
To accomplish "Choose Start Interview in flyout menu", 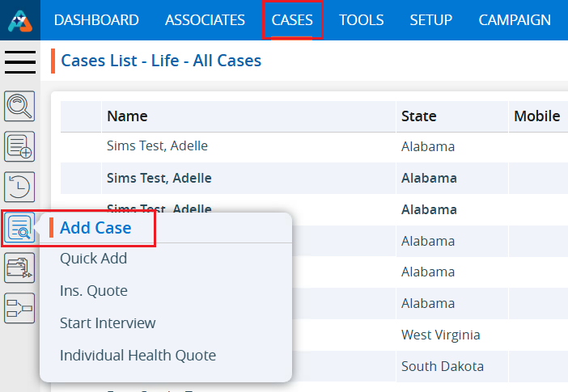I will [108, 323].
